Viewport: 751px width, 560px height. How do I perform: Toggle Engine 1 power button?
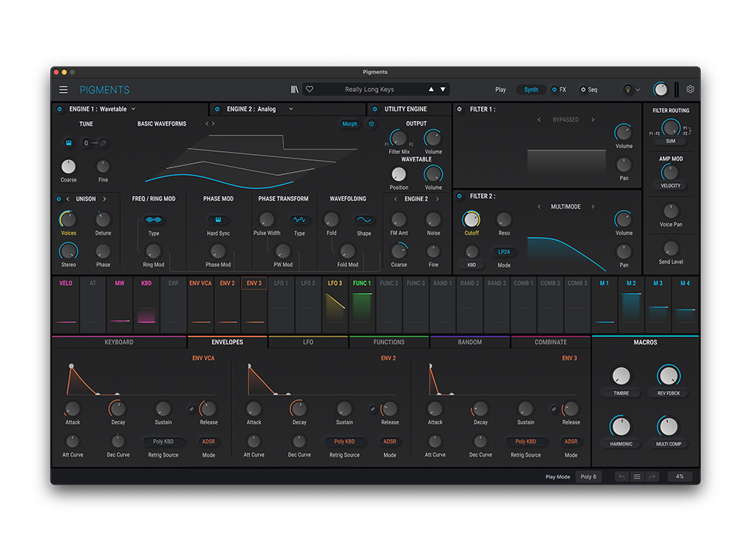60,109
